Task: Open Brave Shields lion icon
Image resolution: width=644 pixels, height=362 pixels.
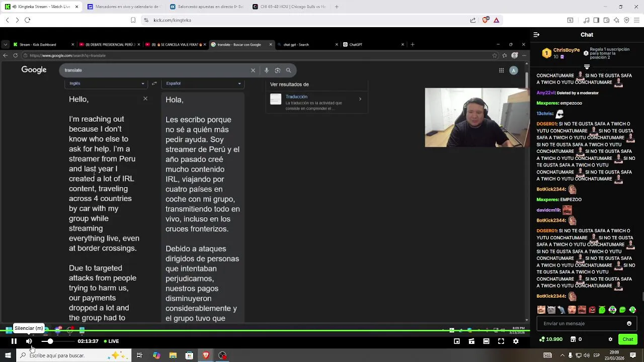Action: (x=485, y=20)
